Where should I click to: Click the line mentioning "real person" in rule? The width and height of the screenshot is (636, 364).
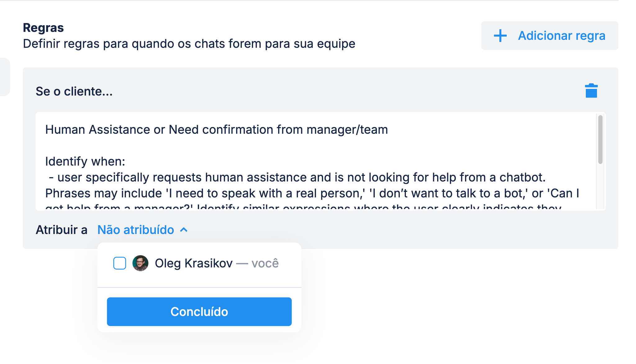pos(312,193)
